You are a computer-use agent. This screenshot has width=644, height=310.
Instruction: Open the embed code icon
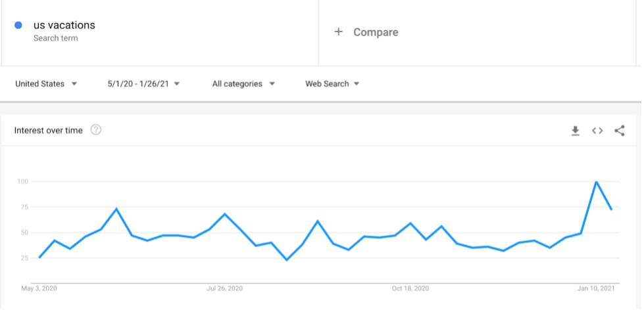point(597,131)
